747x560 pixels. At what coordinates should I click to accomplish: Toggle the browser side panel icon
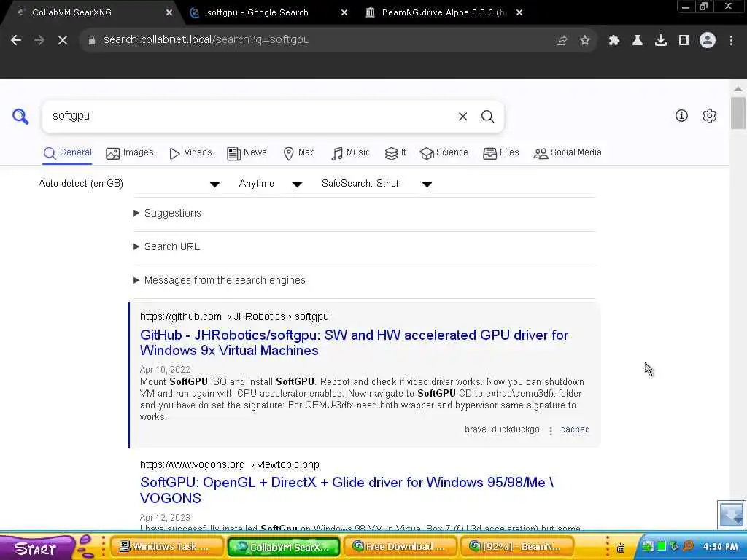684,41
